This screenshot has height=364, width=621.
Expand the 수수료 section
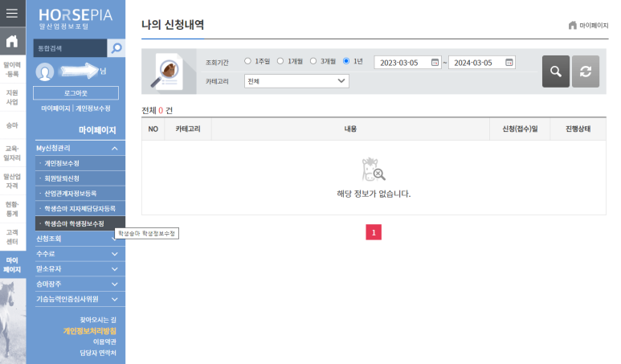tap(80, 254)
